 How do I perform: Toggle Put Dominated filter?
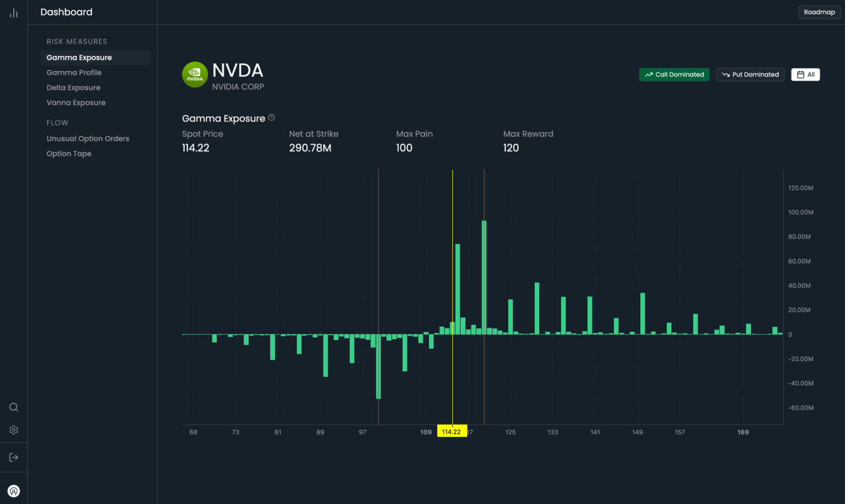pyautogui.click(x=750, y=74)
